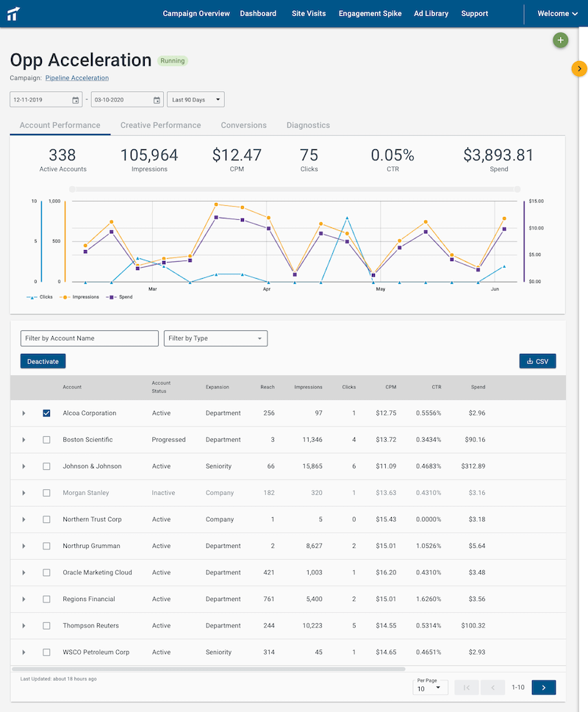The height and width of the screenshot is (712, 588).
Task: Expand the Oracle Marketing Cloud row
Action: tap(24, 572)
